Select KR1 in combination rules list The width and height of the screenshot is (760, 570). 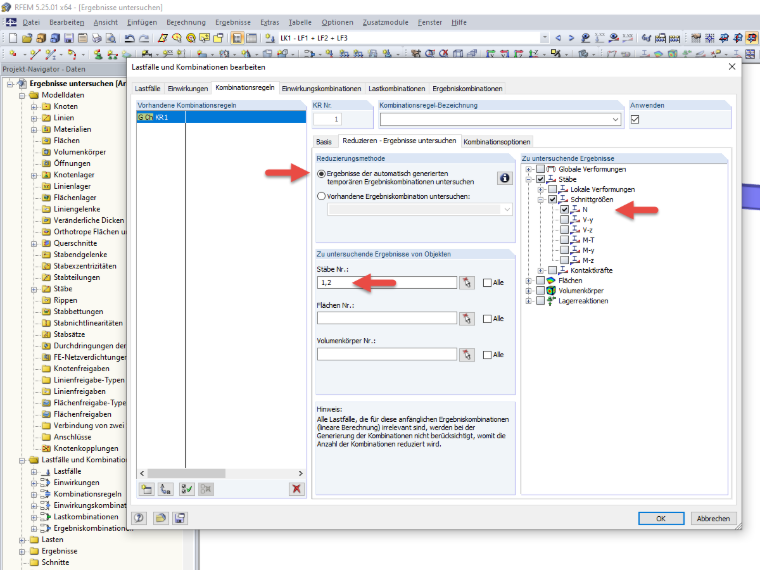pos(221,117)
